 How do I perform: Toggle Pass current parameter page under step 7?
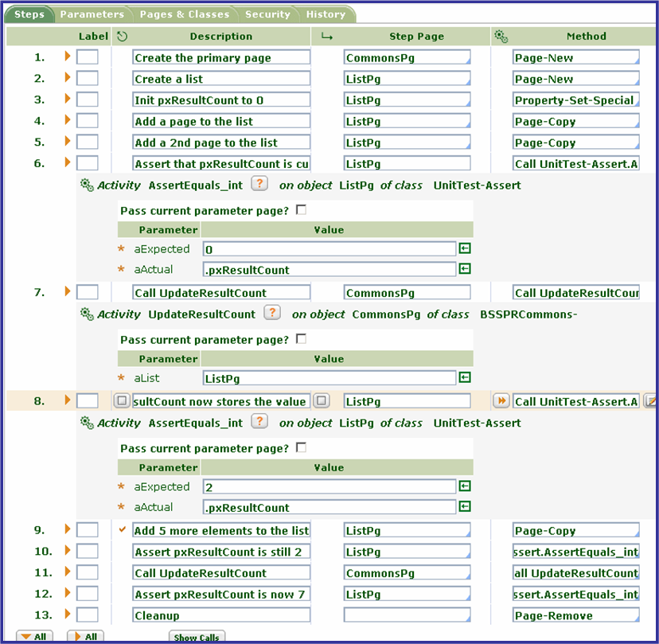click(301, 339)
